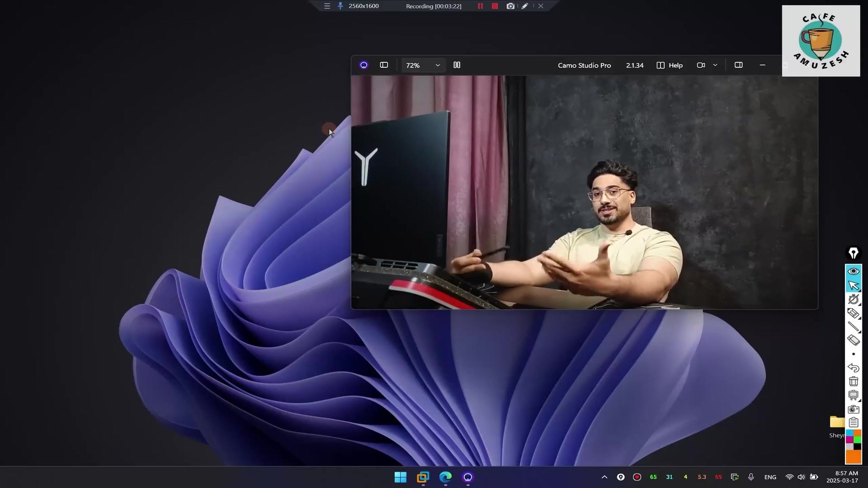Screen dimensions: 868x488
Task: Undo the last annotation
Action: [x=853, y=368]
